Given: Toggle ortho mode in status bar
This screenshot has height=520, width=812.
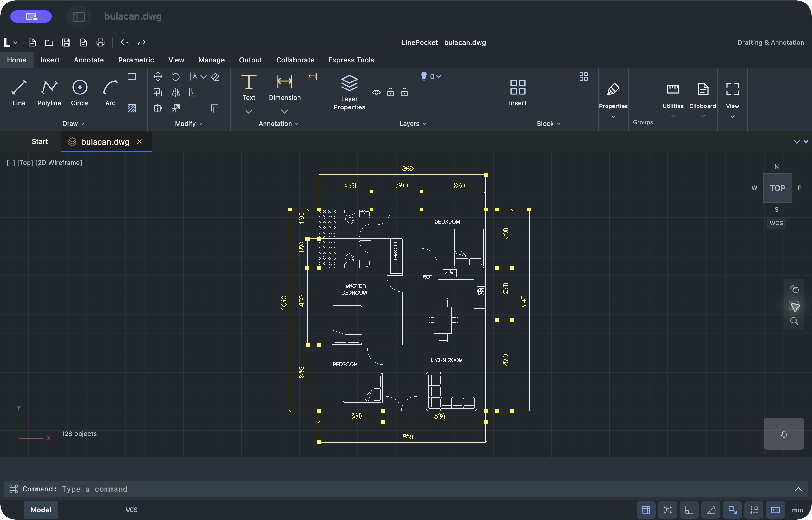Looking at the screenshot, I should click(x=689, y=510).
